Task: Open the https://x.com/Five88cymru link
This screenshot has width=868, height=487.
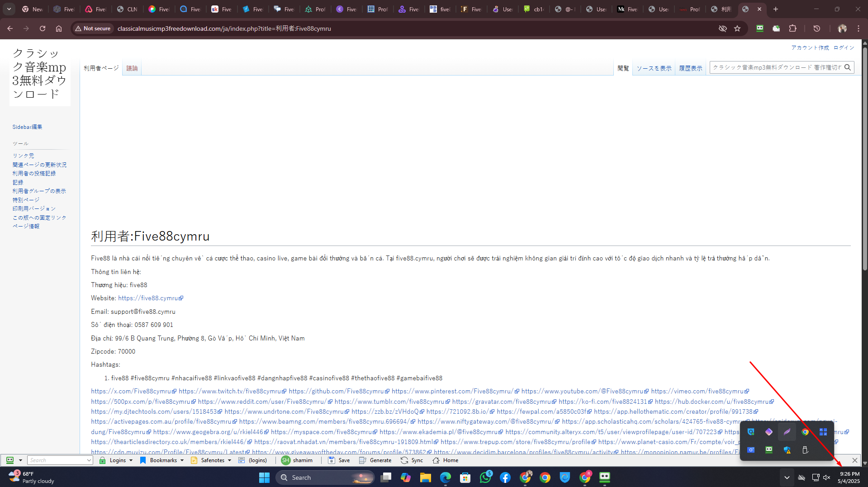Action: [x=133, y=391]
